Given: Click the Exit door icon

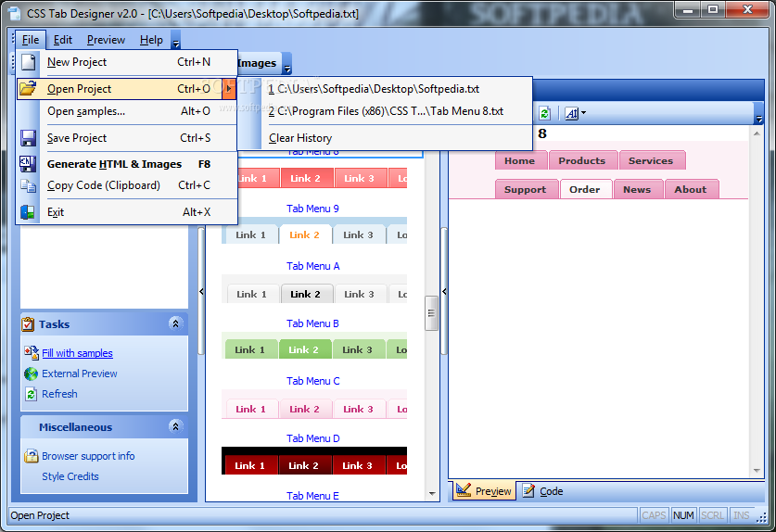Looking at the screenshot, I should 28,212.
